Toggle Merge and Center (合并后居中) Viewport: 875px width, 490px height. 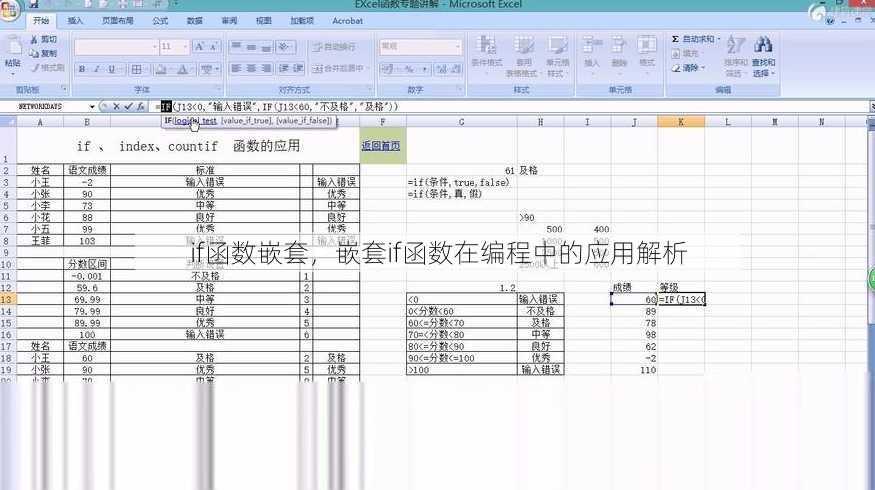pos(338,68)
